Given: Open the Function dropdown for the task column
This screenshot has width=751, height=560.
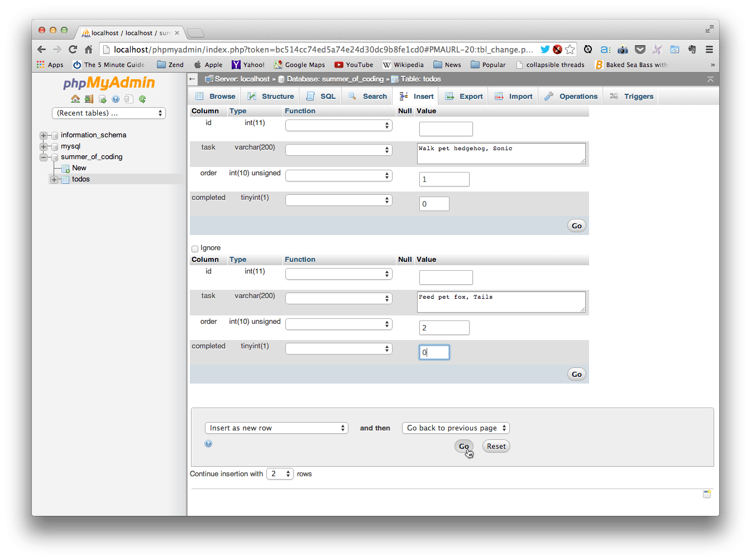Looking at the screenshot, I should tap(338, 150).
